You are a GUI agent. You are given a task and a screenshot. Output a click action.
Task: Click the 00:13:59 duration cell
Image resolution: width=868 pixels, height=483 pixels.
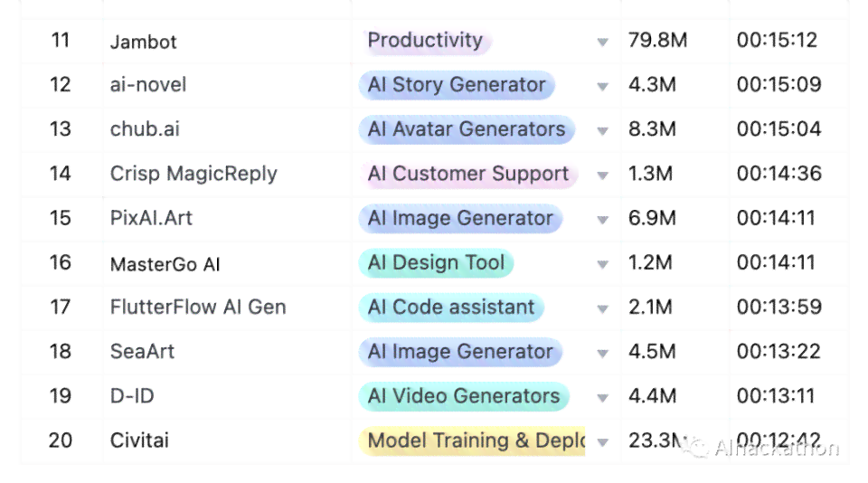(778, 307)
